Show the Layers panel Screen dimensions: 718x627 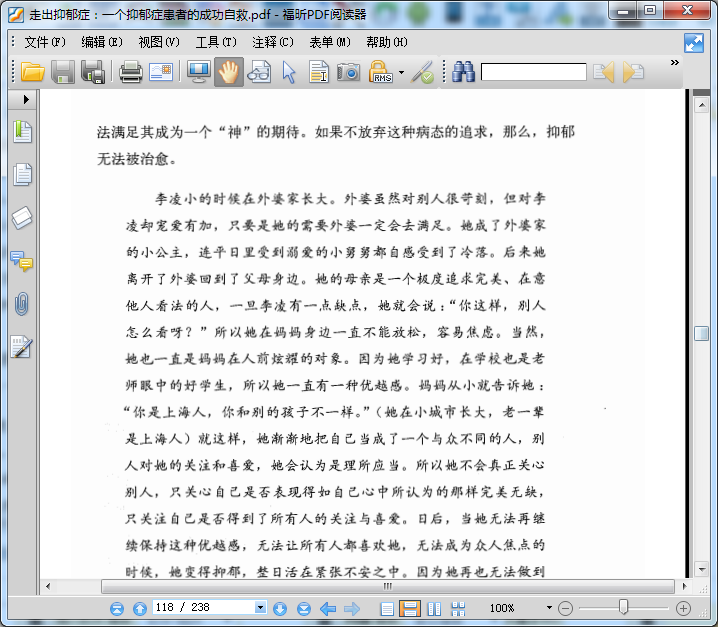click(x=22, y=218)
